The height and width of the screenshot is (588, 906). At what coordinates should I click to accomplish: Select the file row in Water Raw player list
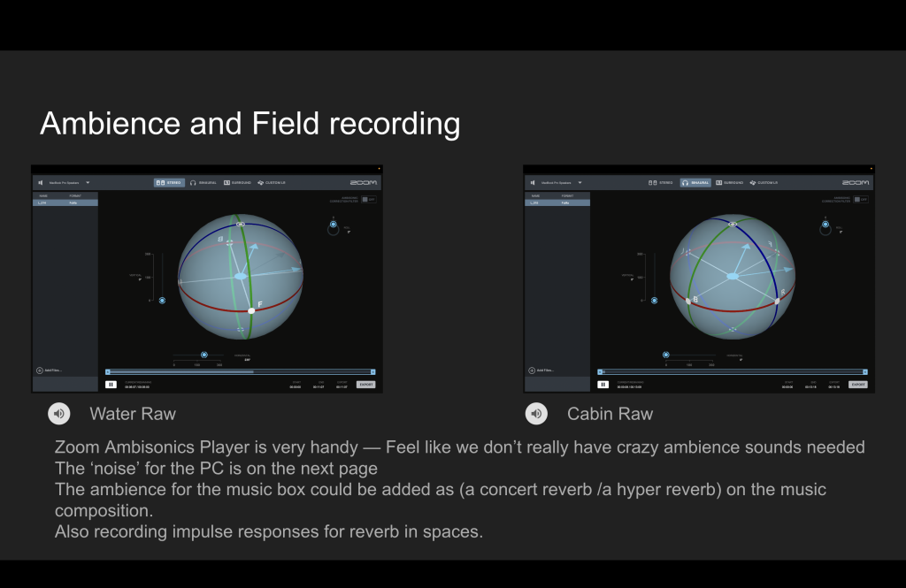coord(65,202)
